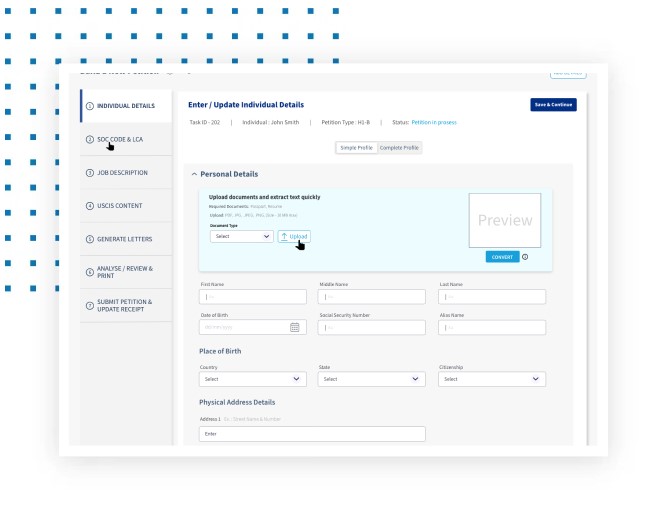Click the Upload button
Screen dimensions: 652x505
(294, 237)
